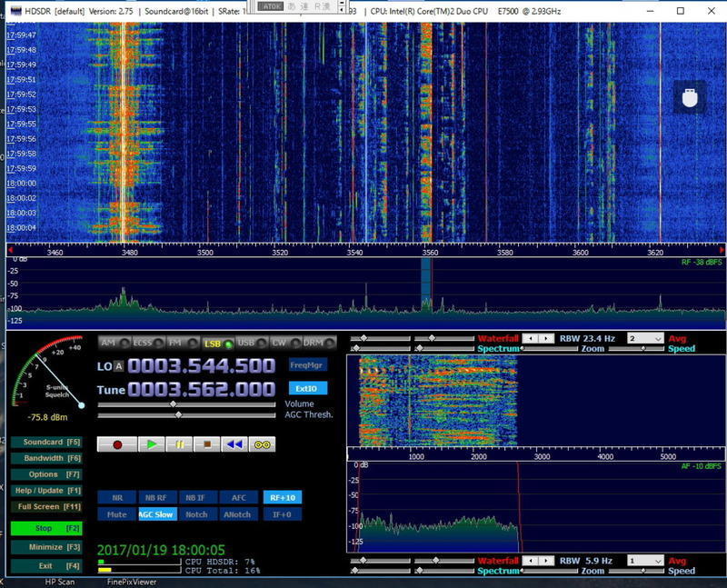Click the red AF filter edge at 2700 Hz
Viewport: 727px width, 588px height.
tap(519, 505)
